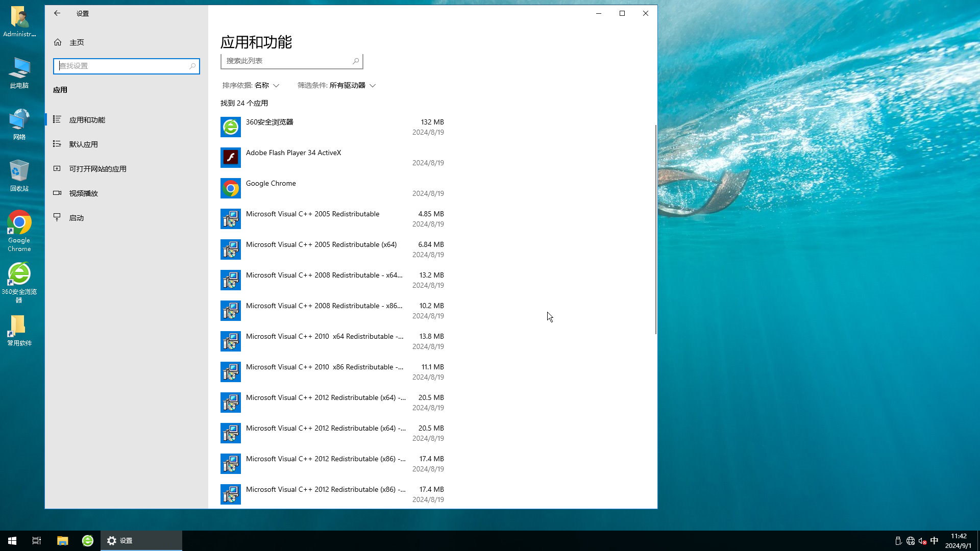Click the USB safely-remove tray icon

pyautogui.click(x=898, y=541)
